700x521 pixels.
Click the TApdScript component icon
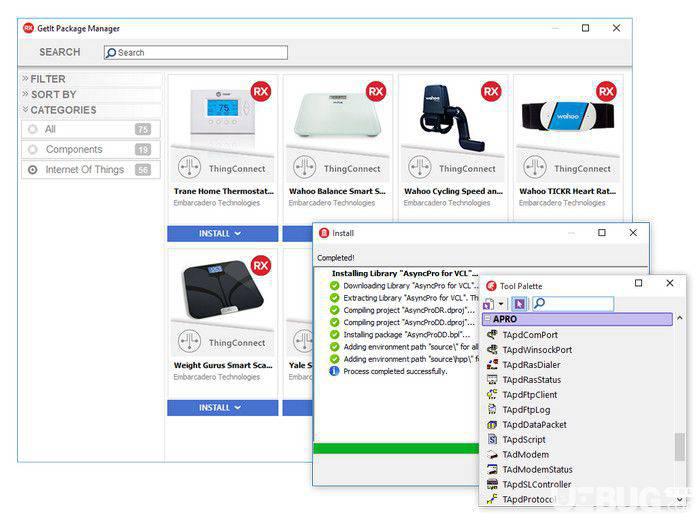tap(492, 439)
